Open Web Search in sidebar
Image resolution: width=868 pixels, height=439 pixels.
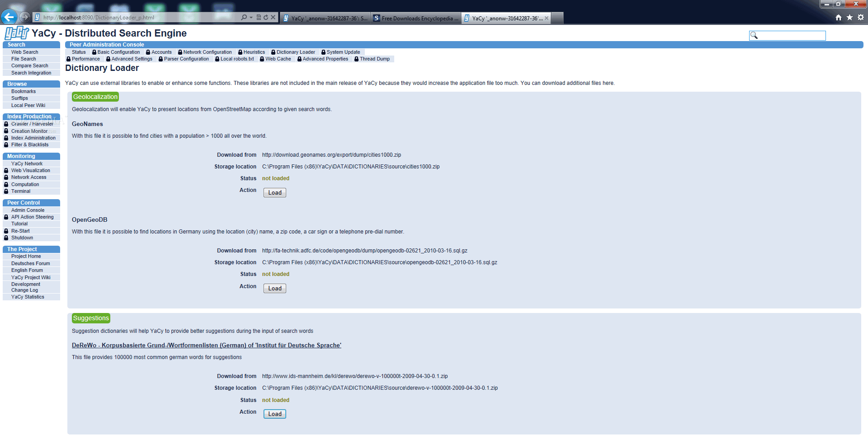25,52
